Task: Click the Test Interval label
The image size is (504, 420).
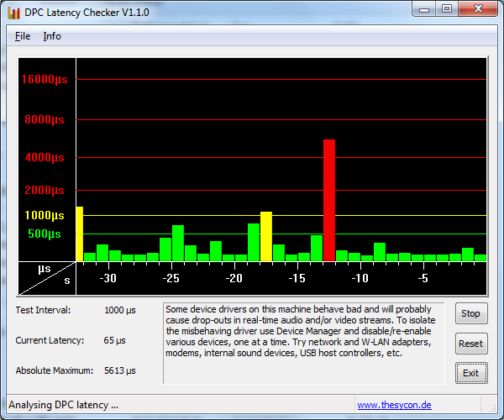Action: 43,311
